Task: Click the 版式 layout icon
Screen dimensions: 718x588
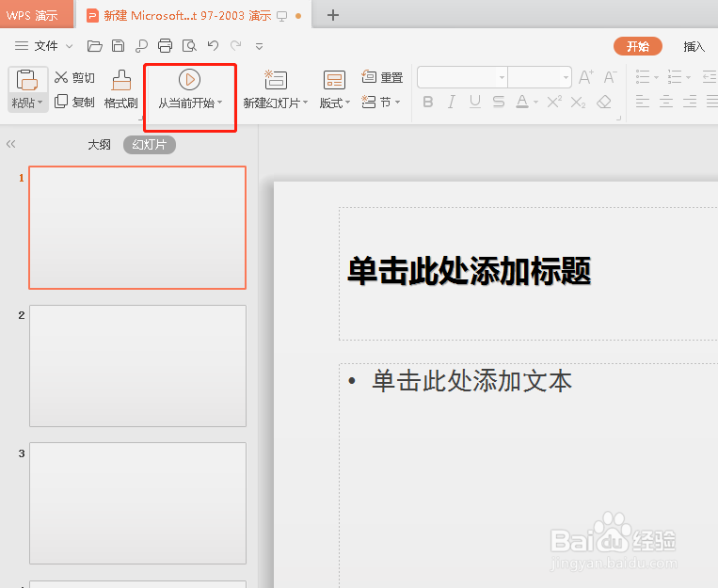Action: pos(334,80)
